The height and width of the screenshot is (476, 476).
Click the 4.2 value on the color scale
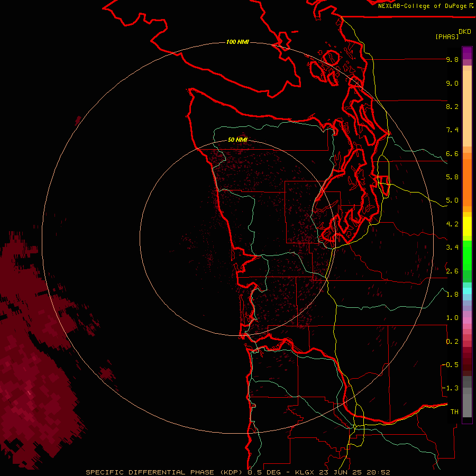point(452,224)
